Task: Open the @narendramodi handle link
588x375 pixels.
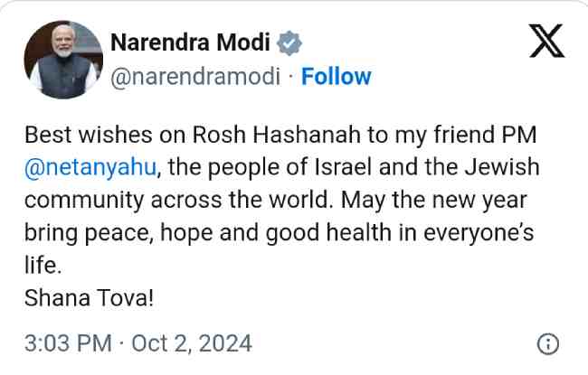Action: 195,77
